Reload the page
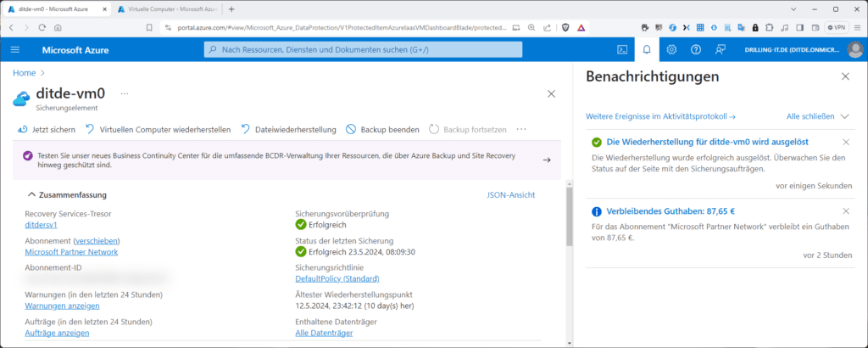868x348 pixels. pyautogui.click(x=42, y=28)
